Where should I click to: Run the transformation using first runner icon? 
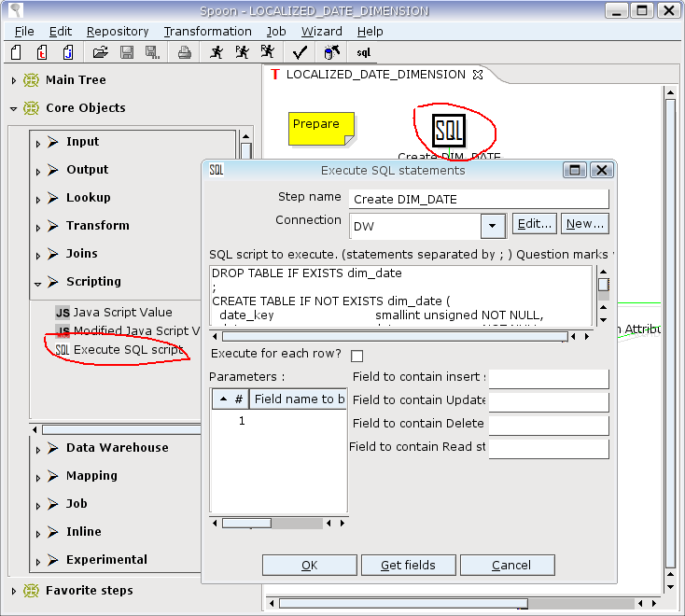click(217, 52)
